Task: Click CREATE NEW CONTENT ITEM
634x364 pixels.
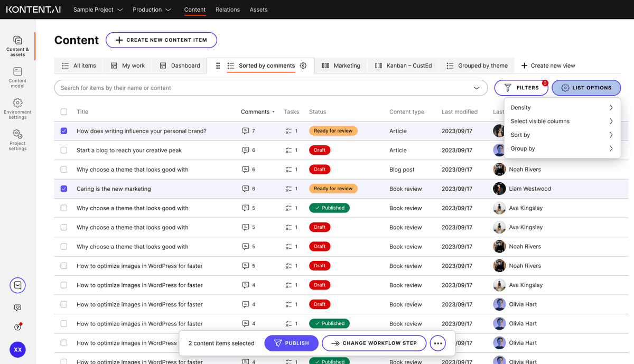Action: 161,40
